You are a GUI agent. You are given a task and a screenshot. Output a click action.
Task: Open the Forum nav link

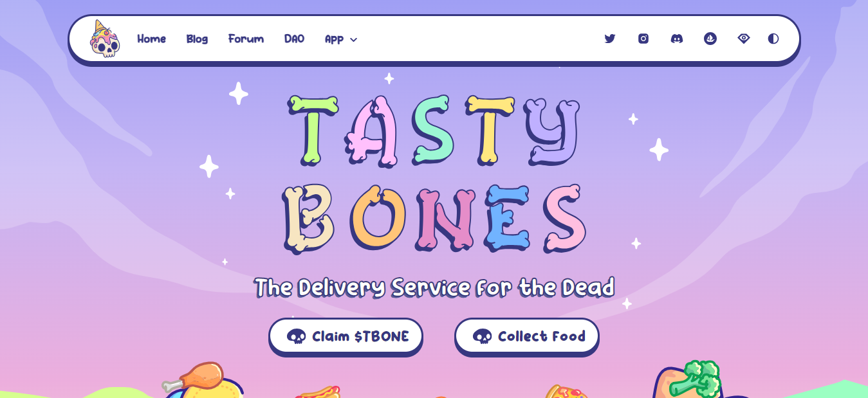(246, 39)
